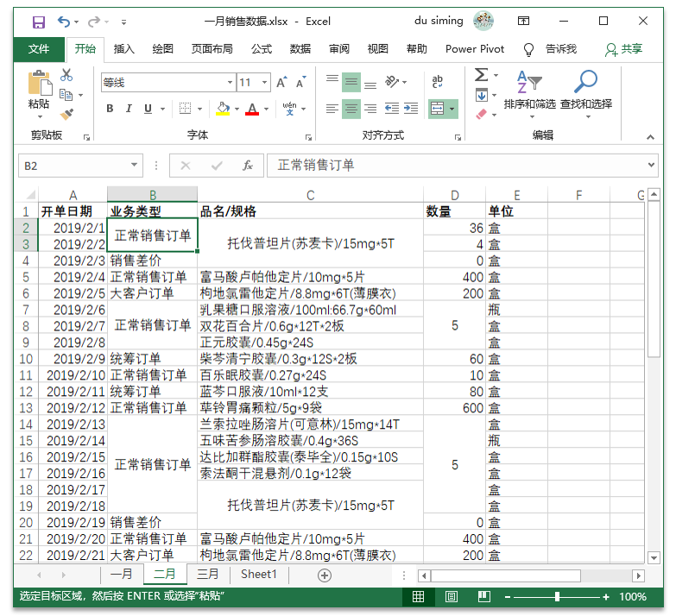The height and width of the screenshot is (616, 676).
Task: Click the formula bar input
Action: (x=457, y=166)
